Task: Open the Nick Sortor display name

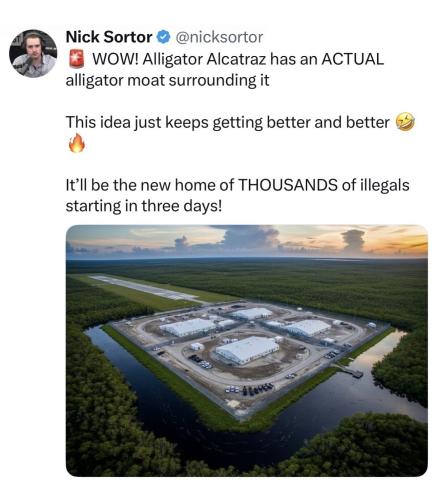Action: click(x=109, y=37)
